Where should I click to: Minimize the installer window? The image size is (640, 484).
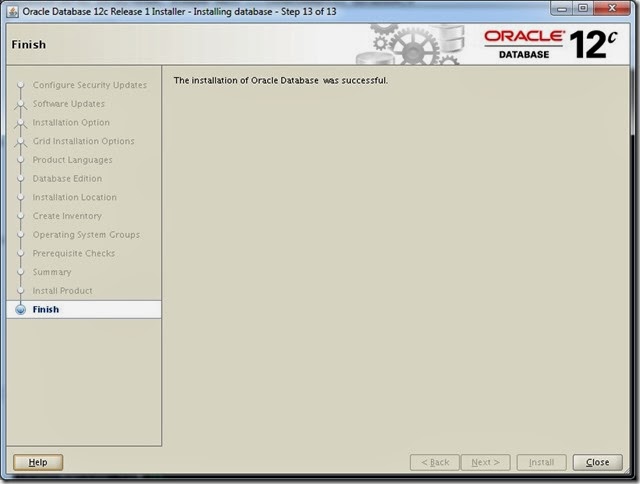[x=562, y=8]
